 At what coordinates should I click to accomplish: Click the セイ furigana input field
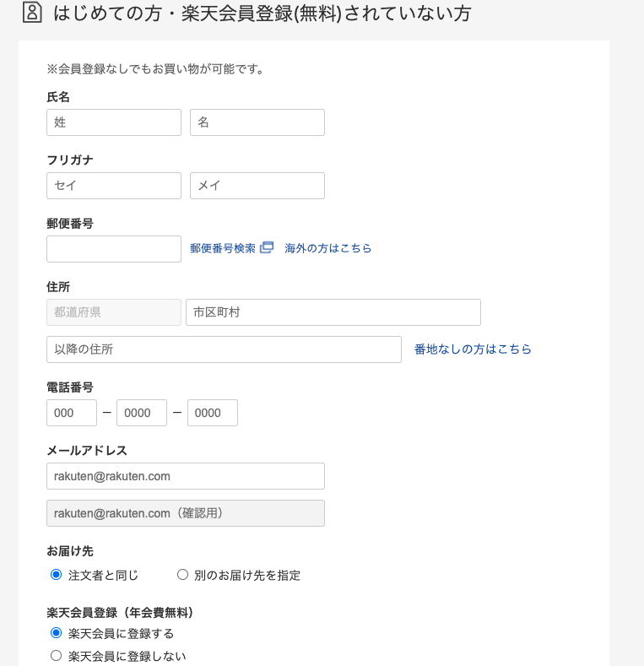point(114,186)
